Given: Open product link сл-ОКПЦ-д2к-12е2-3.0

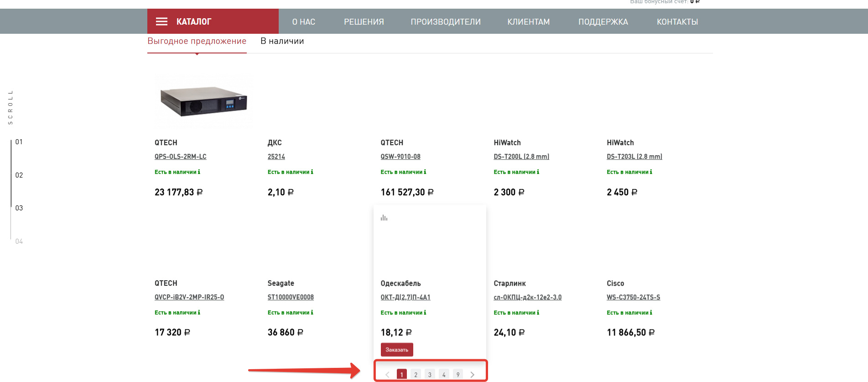Looking at the screenshot, I should pos(528,297).
